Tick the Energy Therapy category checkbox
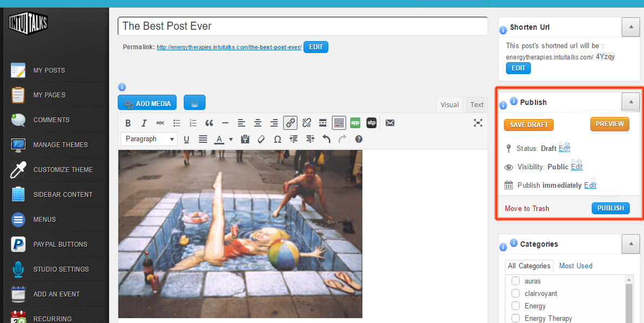Image resolution: width=644 pixels, height=323 pixels. pyautogui.click(x=515, y=318)
